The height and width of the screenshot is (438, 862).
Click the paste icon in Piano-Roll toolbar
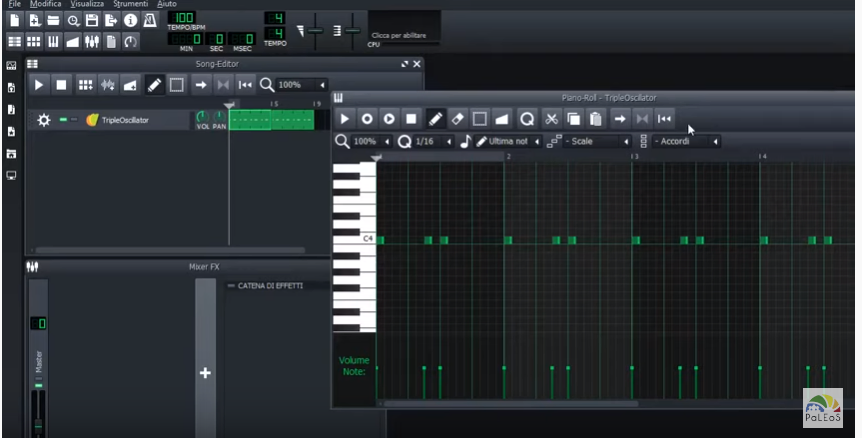tap(596, 119)
